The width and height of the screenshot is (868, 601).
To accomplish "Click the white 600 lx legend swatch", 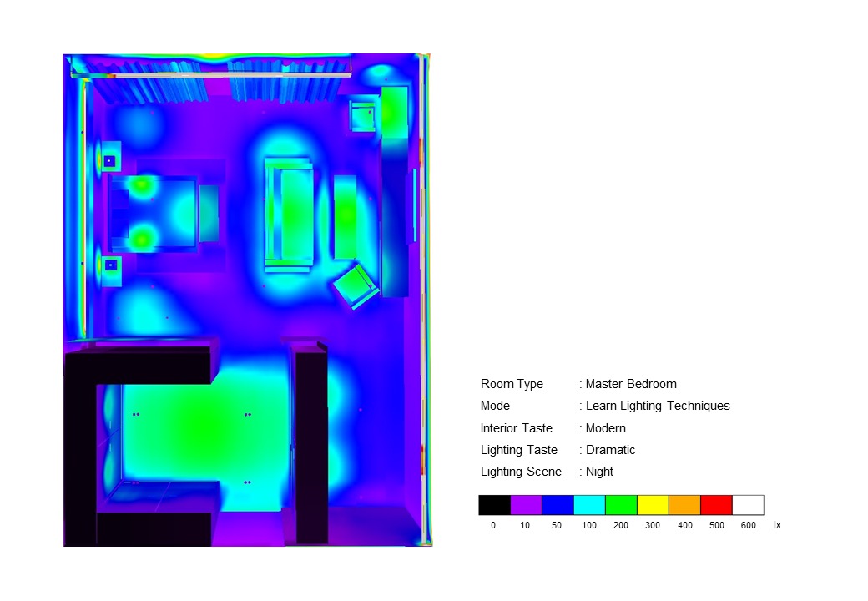I will (749, 505).
